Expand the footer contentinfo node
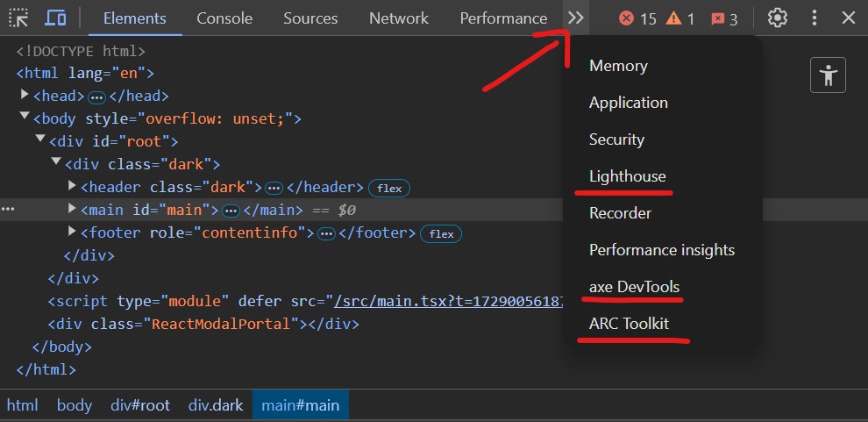Image resolution: width=868 pixels, height=422 pixels. (x=71, y=231)
